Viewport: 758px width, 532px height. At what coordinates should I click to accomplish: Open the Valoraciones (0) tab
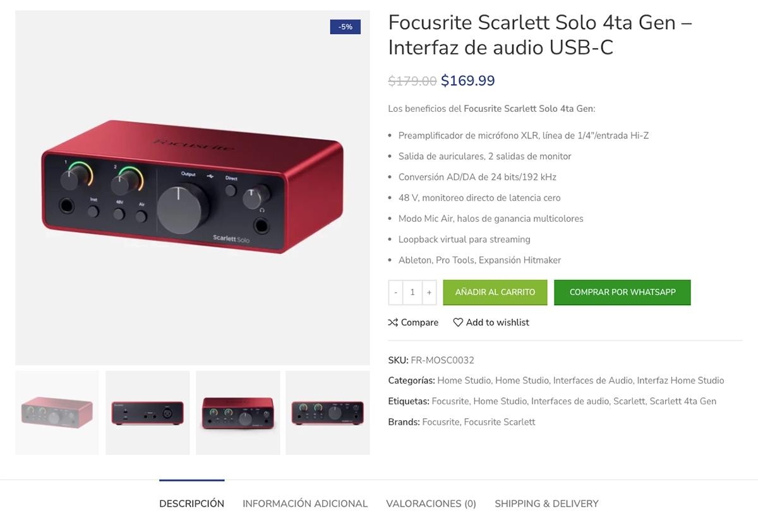pos(431,504)
